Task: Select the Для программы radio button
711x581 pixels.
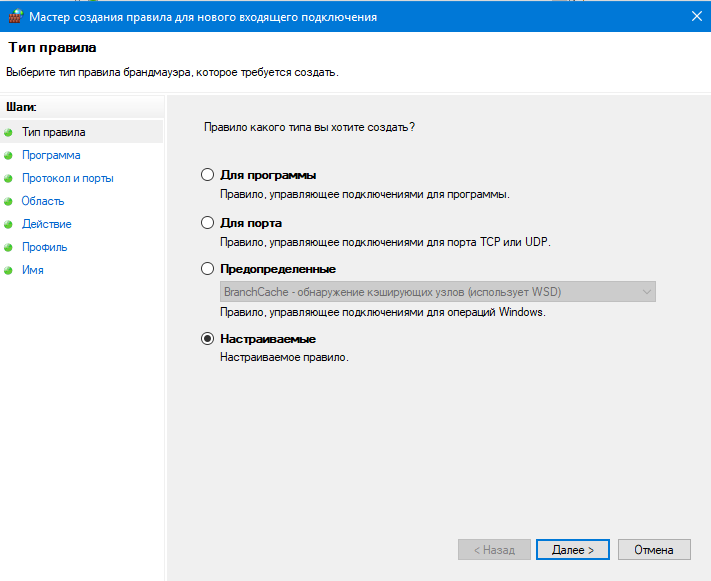Action: point(208,175)
